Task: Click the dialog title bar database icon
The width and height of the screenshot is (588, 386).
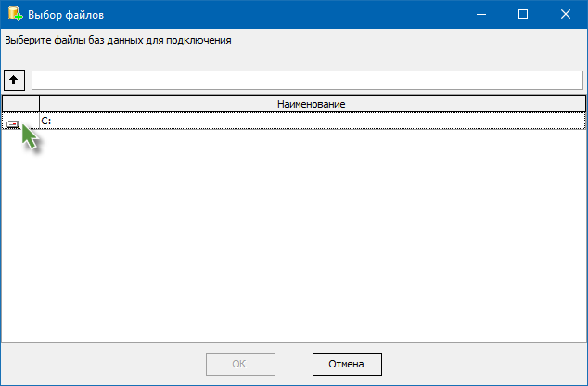Action: [x=16, y=14]
